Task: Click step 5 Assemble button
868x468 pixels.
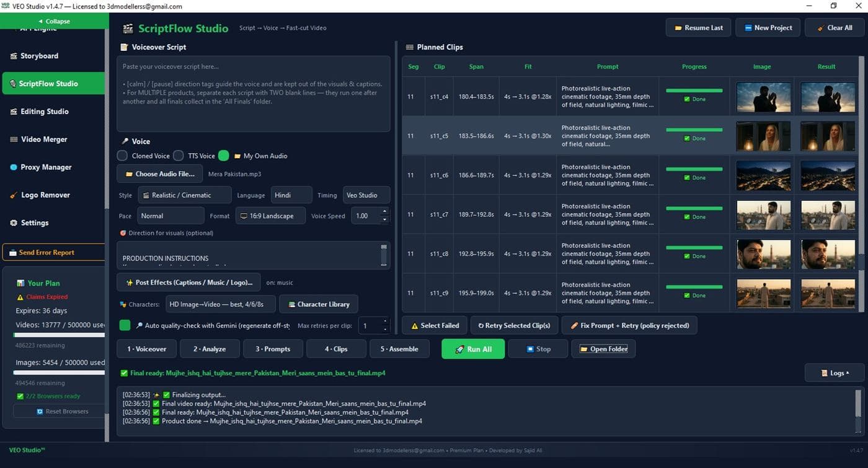Action: 399,349
